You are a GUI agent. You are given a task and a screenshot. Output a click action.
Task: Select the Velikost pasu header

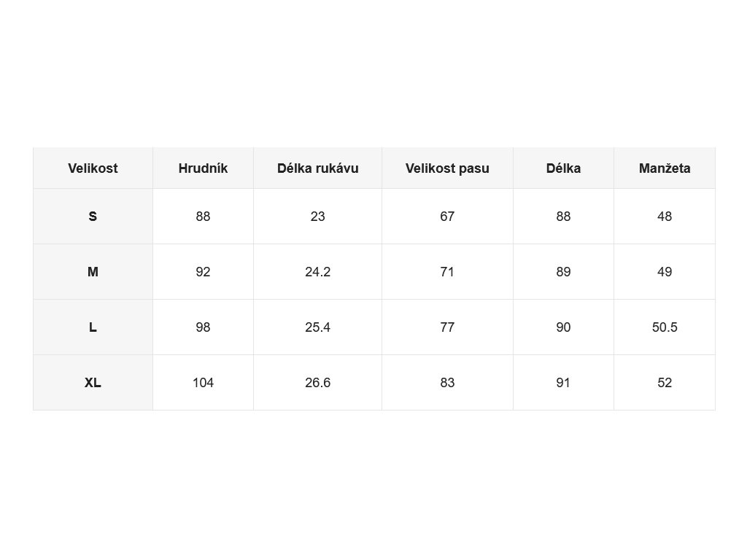tap(447, 168)
